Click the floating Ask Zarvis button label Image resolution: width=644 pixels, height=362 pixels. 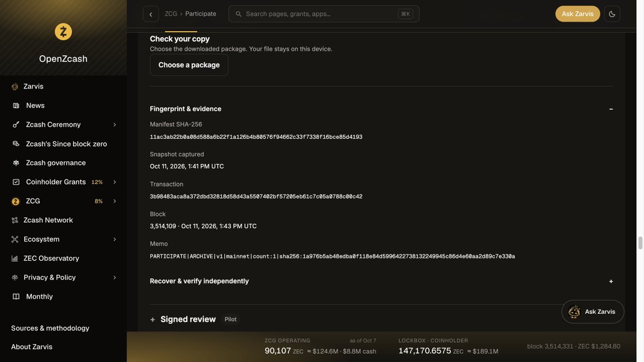coord(600,312)
